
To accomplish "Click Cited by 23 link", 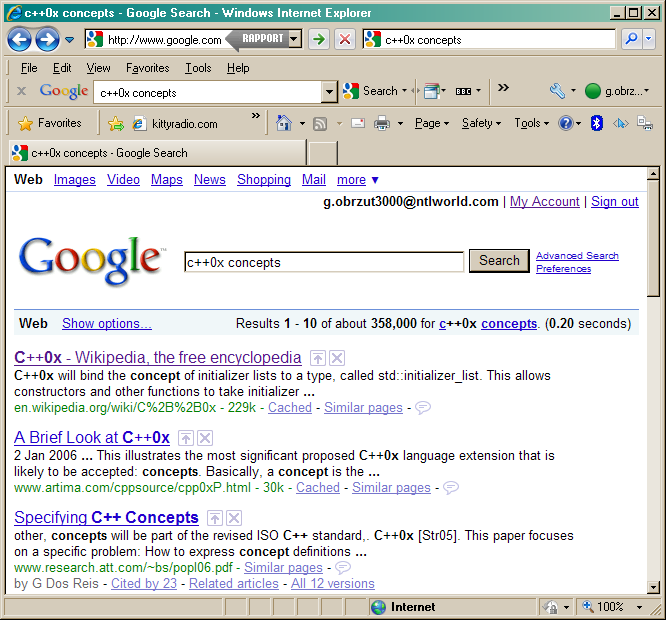I will tap(144, 583).
